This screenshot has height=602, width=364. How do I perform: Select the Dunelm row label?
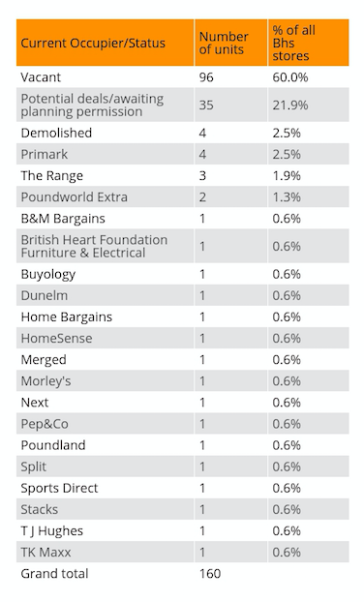45,295
